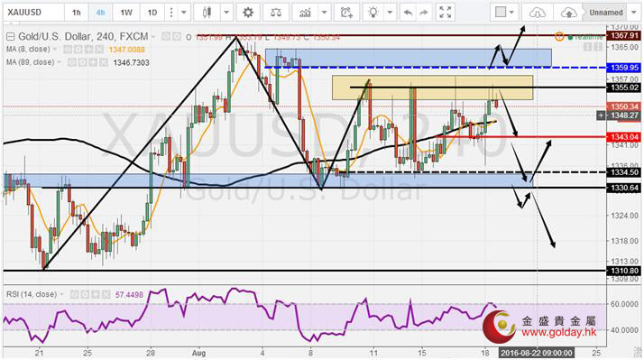The width and height of the screenshot is (644, 360).
Task: Click the lightbulb ideas icon
Action: pos(373,13)
